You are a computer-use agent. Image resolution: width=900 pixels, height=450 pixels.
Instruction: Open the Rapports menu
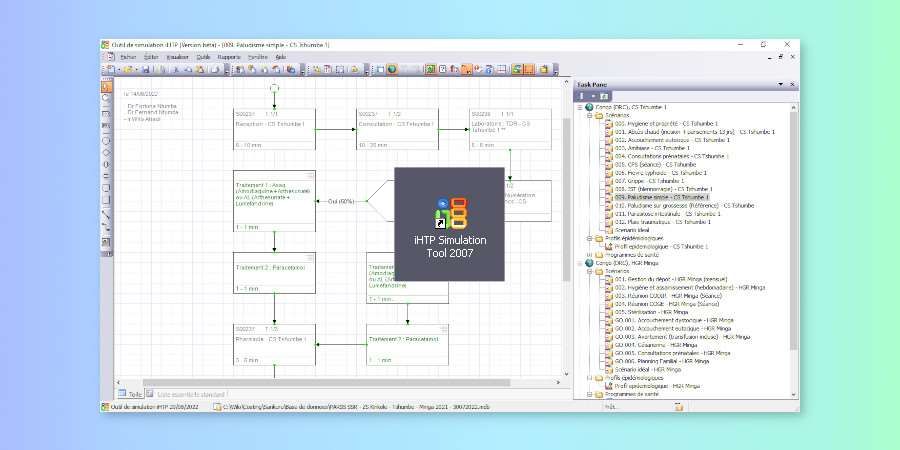[229, 57]
